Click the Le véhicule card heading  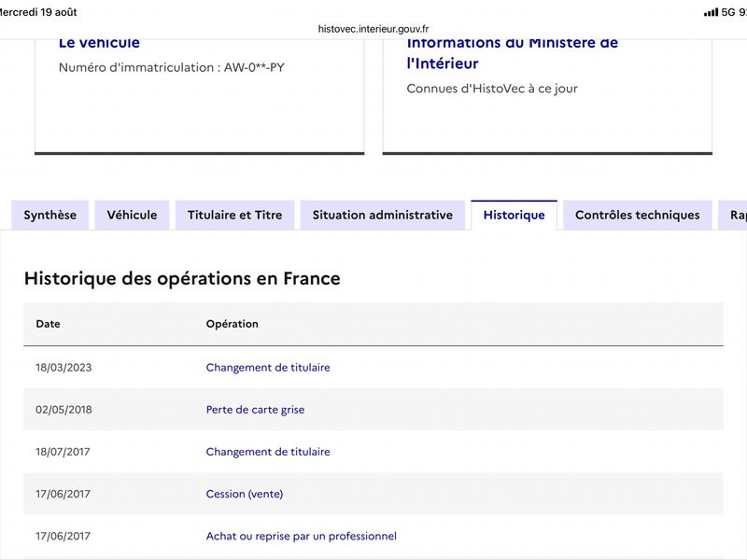point(99,42)
